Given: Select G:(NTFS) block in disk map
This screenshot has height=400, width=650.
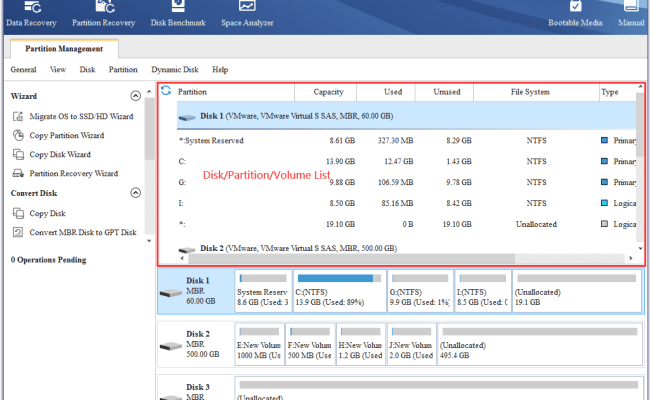Looking at the screenshot, I should coord(420,291).
